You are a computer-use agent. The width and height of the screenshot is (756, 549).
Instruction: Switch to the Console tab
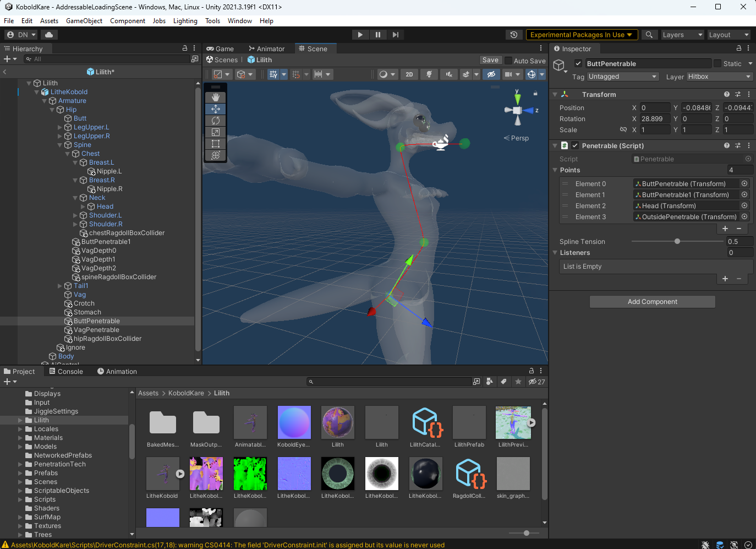pos(66,371)
